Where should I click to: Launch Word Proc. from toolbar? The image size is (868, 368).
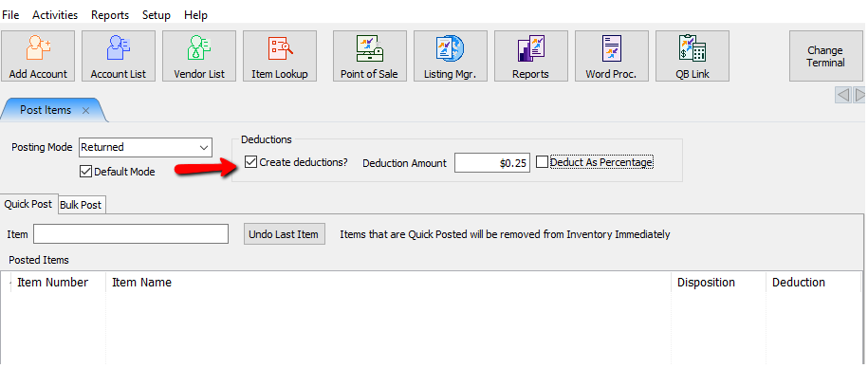(x=612, y=56)
